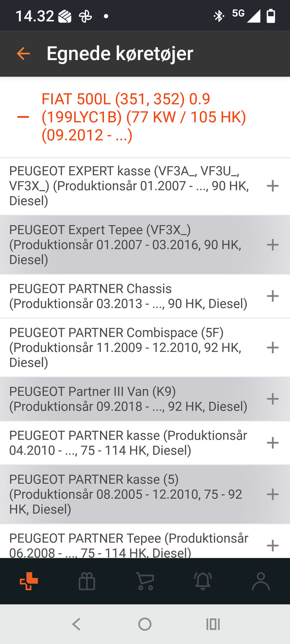
Task: Open the user profile tab
Action: tap(261, 581)
